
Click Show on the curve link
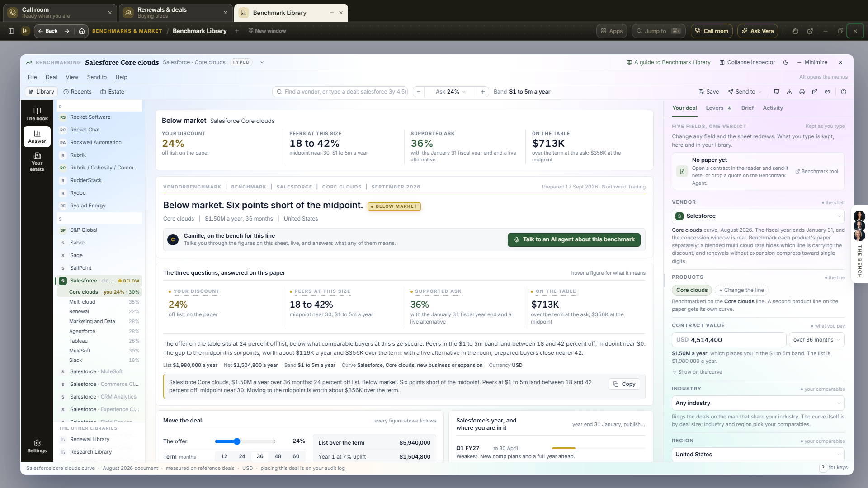coord(697,372)
